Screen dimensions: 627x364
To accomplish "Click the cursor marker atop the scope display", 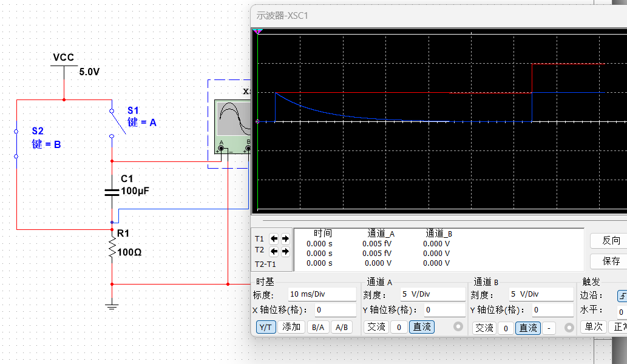I will 257,31.
